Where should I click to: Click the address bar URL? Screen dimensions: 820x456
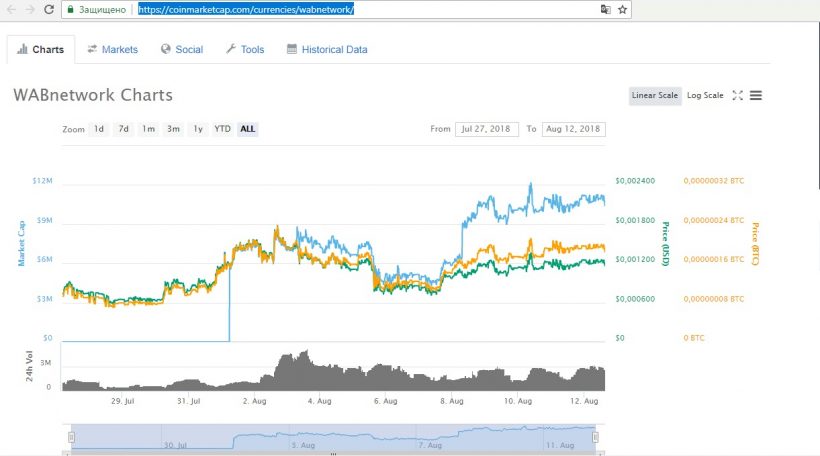pyautogui.click(x=245, y=9)
